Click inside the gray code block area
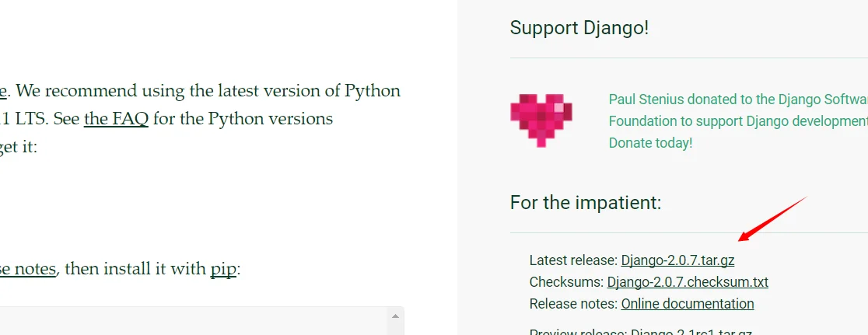 tap(194, 322)
